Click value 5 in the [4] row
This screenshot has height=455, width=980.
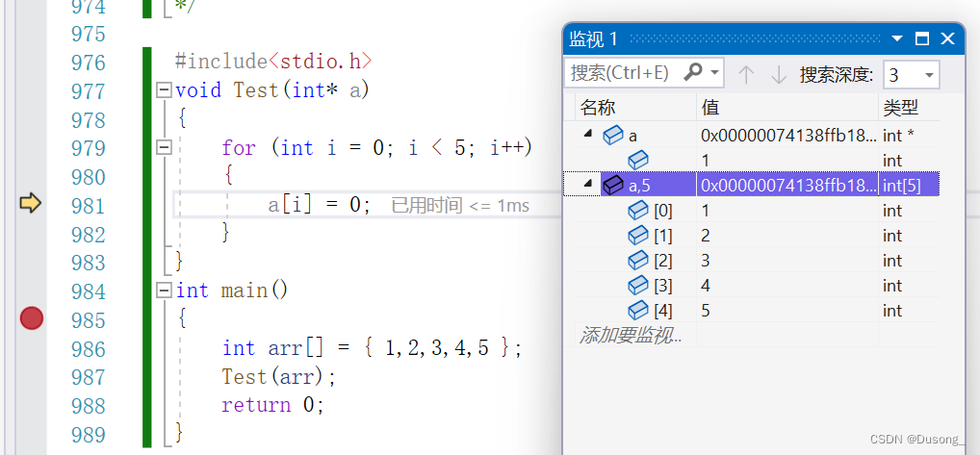click(x=707, y=311)
